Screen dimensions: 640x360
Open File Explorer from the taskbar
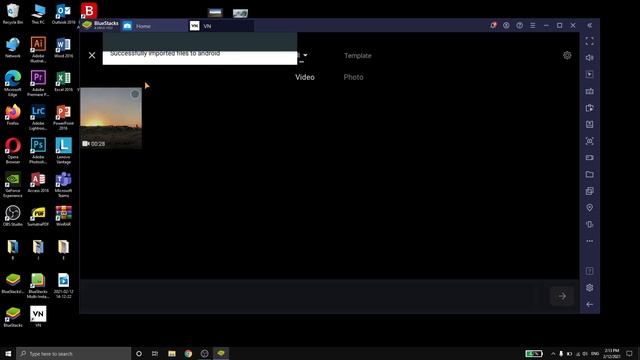pos(172,353)
